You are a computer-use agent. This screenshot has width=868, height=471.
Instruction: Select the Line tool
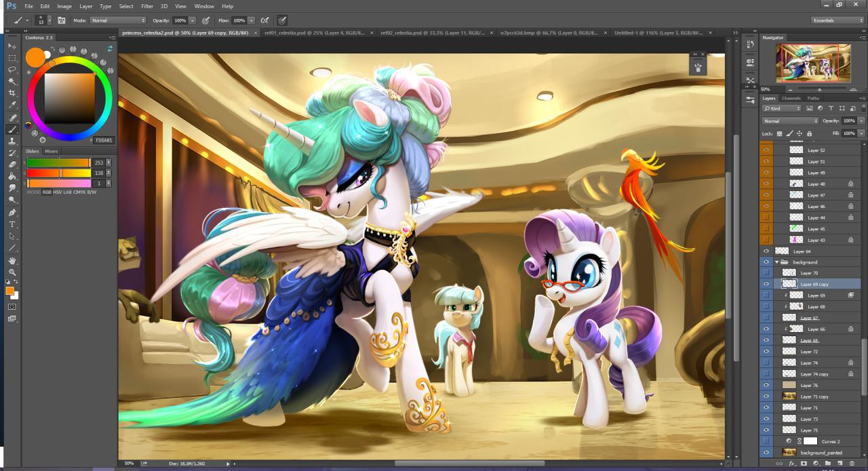[12, 248]
